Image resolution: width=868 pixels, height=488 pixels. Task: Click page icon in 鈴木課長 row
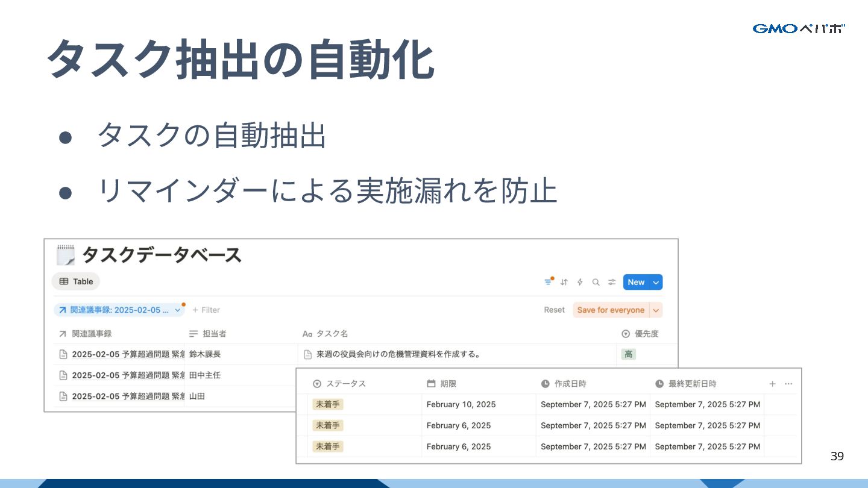pos(63,354)
